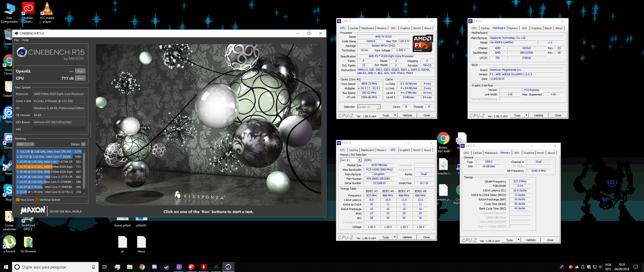
Task: Expand Tools arrow in the CPU-Z Mainboard window
Action: tap(526, 115)
